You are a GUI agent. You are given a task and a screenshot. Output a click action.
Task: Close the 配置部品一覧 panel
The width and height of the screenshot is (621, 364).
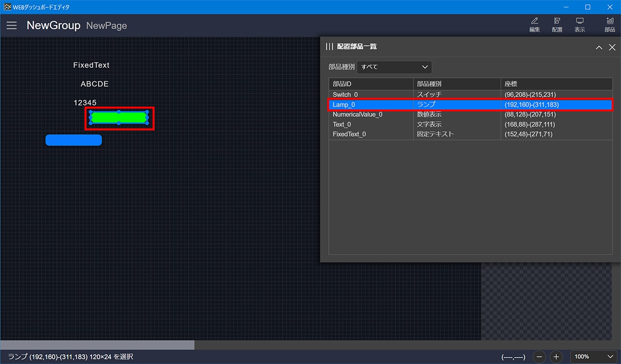tap(612, 47)
